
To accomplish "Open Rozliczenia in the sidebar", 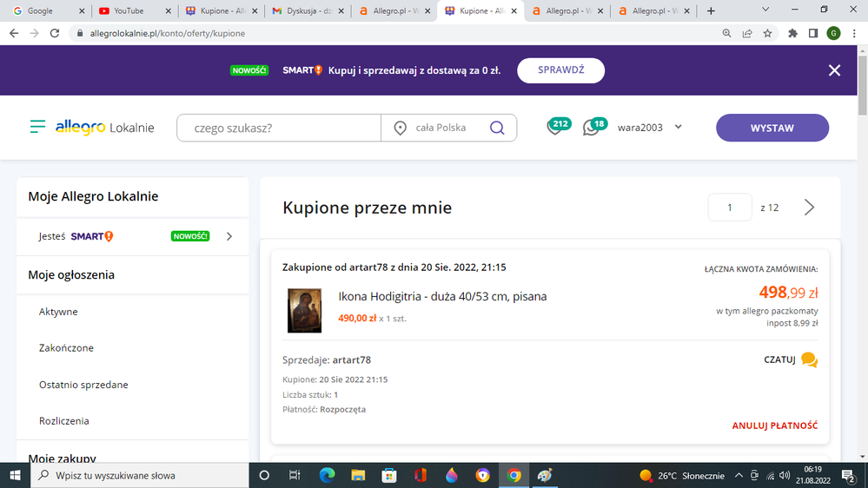I will 63,421.
